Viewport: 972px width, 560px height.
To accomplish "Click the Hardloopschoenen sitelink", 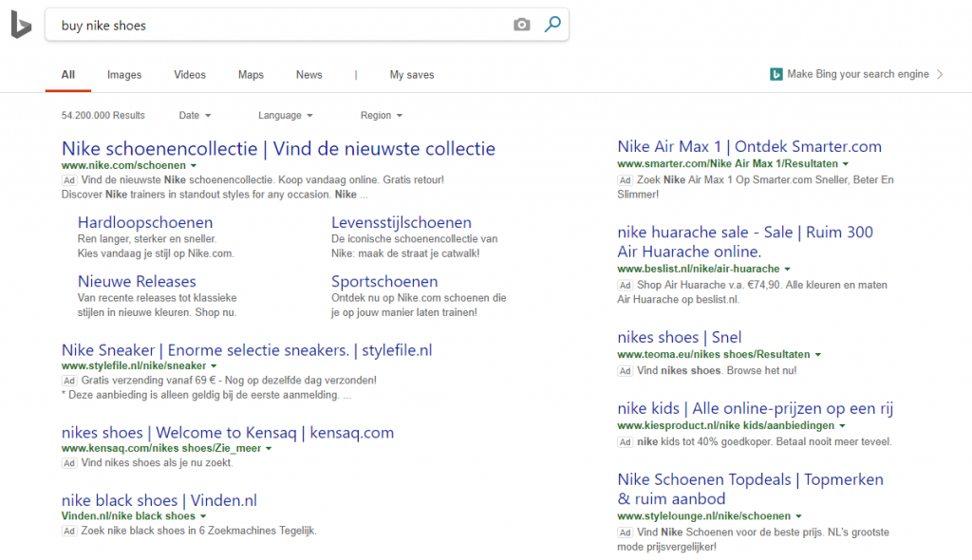I will pyautogui.click(x=145, y=222).
